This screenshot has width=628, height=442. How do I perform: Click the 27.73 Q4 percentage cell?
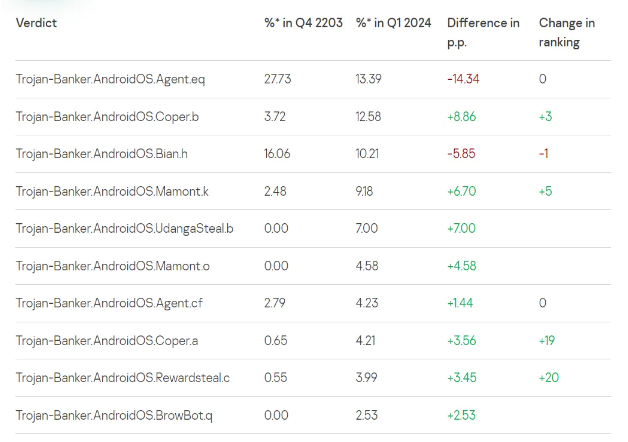pos(277,79)
